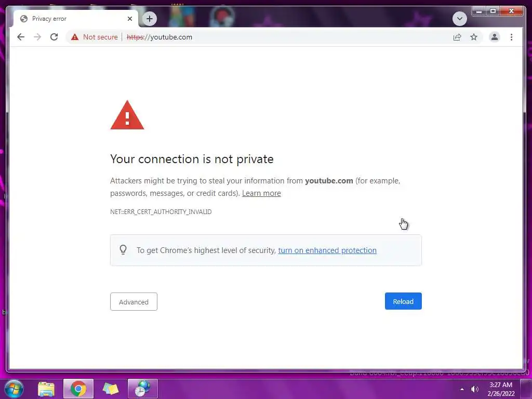Open the Chrome three-dot menu
The image size is (532, 399).
tap(511, 37)
